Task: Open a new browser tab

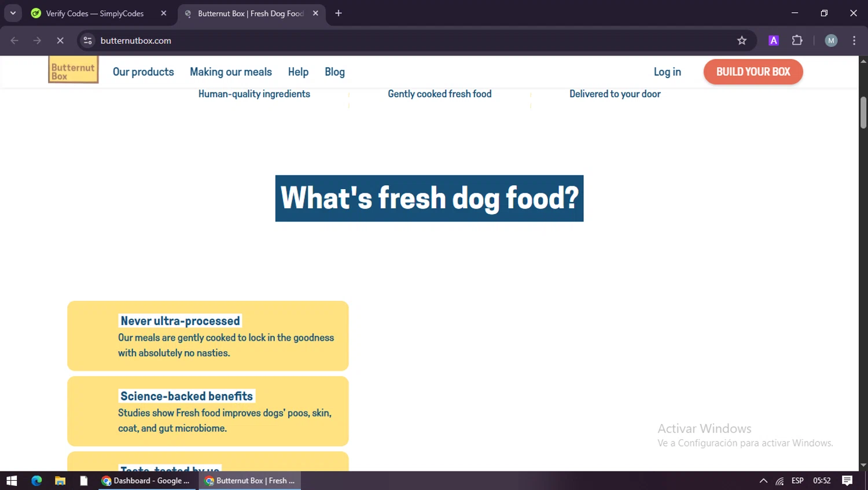Action: point(339,13)
